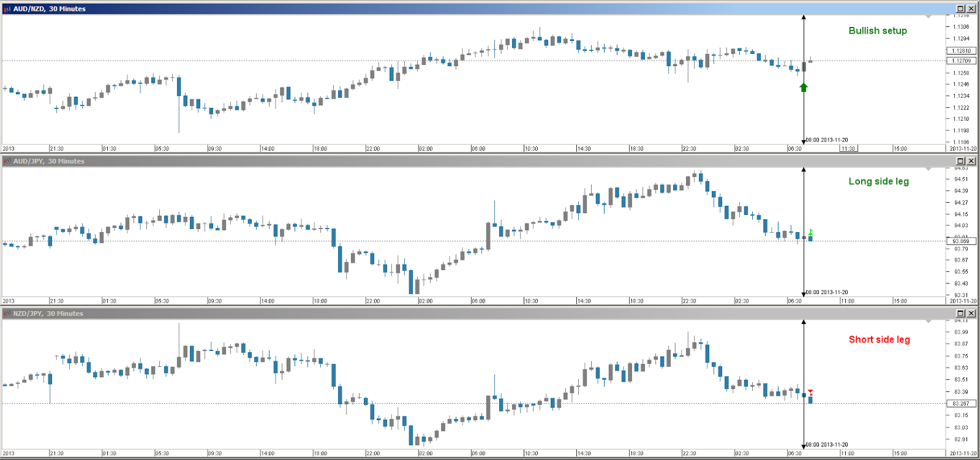
Task: Select the 'Long side leg' text label
Action: pos(878,181)
